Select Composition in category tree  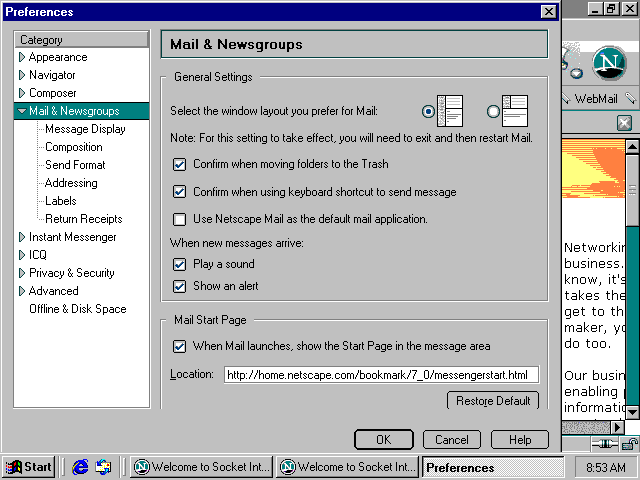[74, 147]
